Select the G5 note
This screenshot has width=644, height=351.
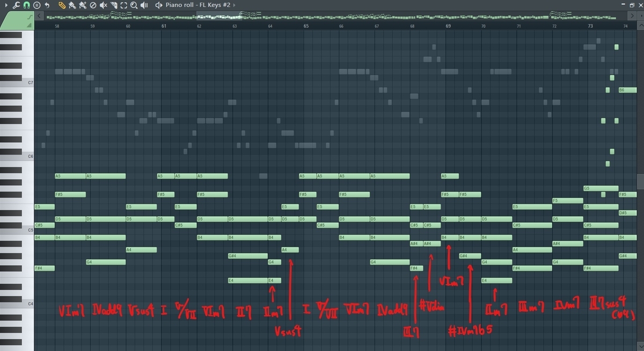tap(601, 188)
